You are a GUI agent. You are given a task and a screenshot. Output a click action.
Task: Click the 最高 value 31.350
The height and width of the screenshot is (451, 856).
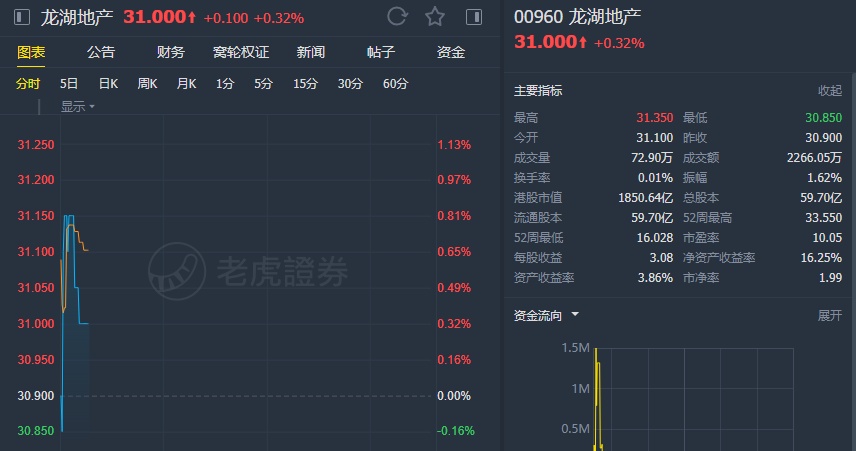[655, 117]
